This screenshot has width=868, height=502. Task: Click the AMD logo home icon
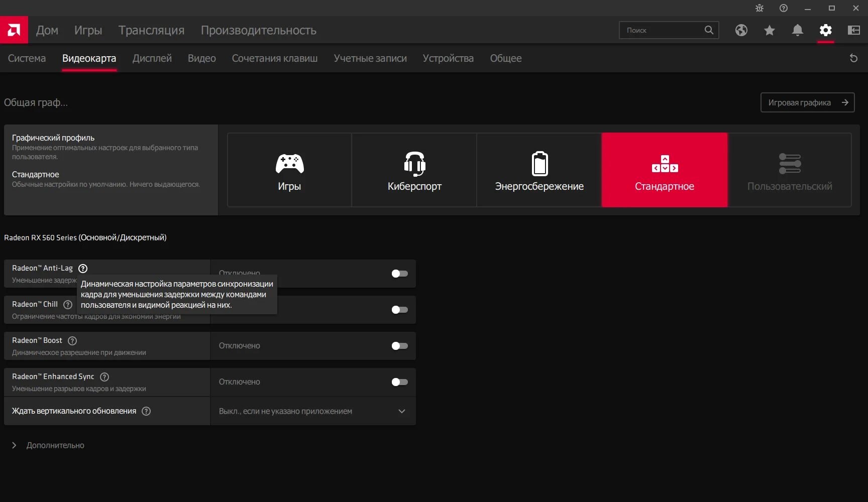(14, 30)
